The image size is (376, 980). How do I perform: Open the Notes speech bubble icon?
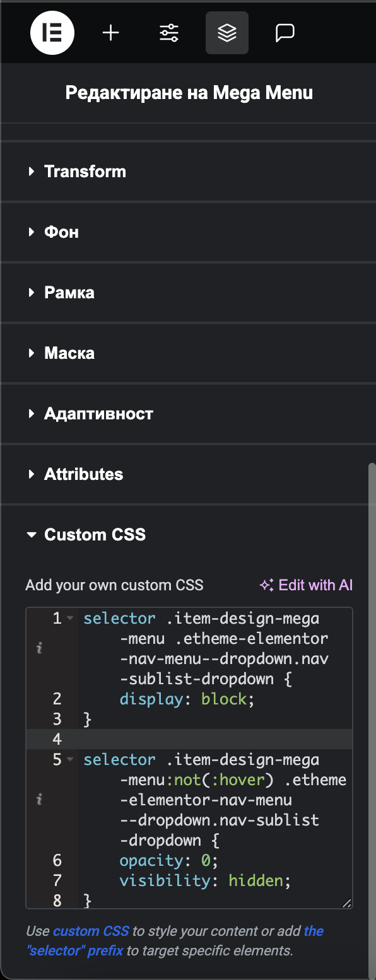[x=285, y=33]
